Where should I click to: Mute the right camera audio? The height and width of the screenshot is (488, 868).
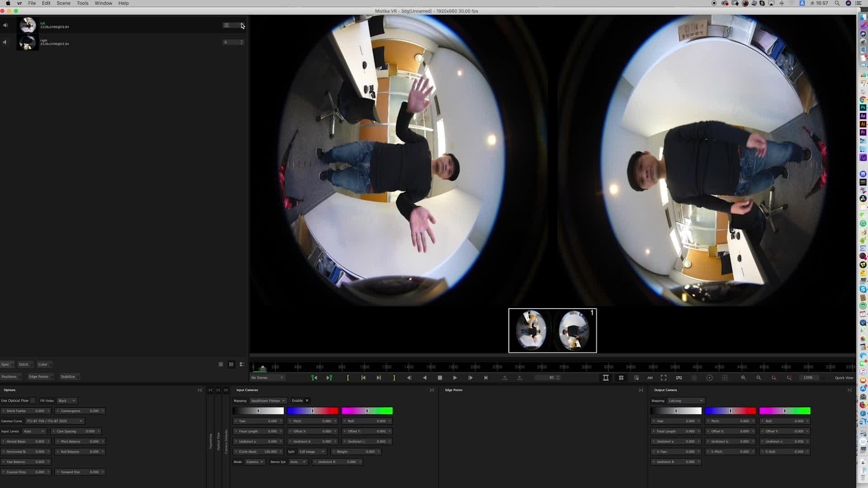(x=5, y=42)
